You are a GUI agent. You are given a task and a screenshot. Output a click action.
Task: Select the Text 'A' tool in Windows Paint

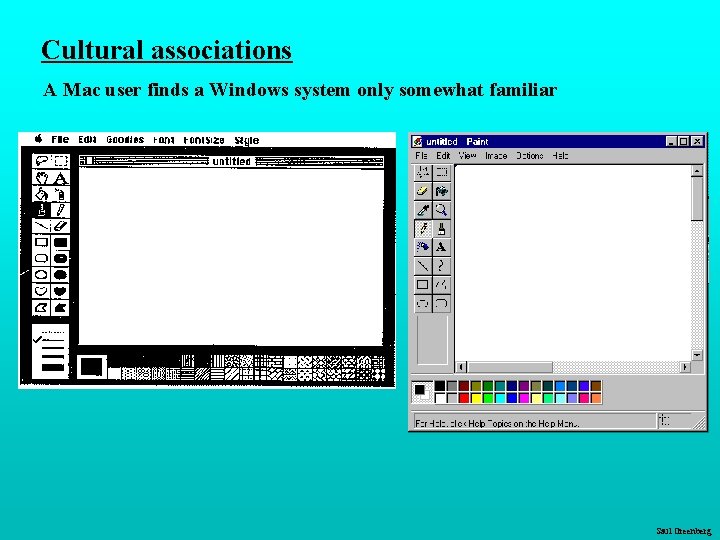pyautogui.click(x=442, y=247)
